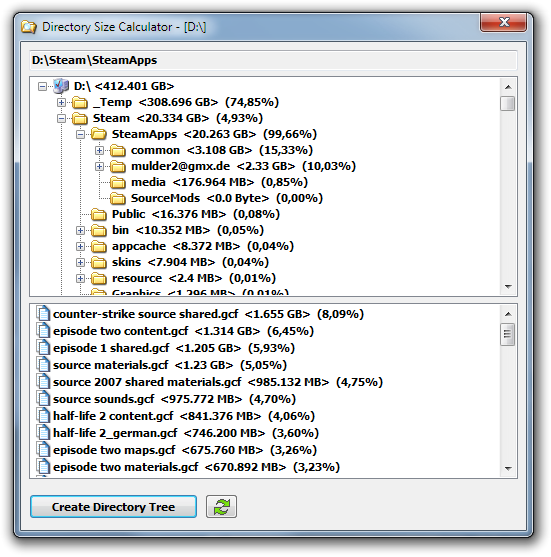Expand the skins folder node
The width and height of the screenshot is (551, 557).
coord(80,262)
